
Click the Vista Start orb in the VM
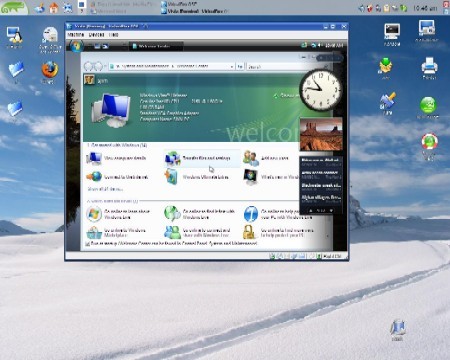click(77, 46)
